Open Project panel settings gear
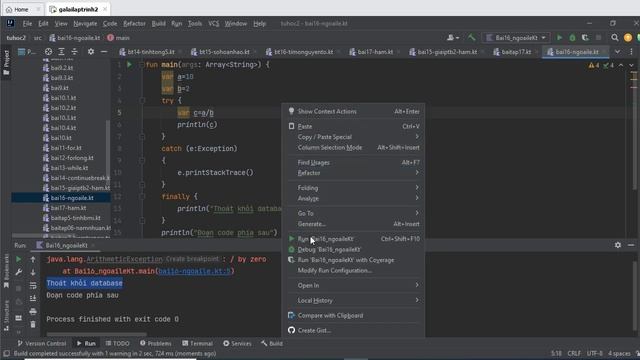The image size is (640, 360). point(91,52)
